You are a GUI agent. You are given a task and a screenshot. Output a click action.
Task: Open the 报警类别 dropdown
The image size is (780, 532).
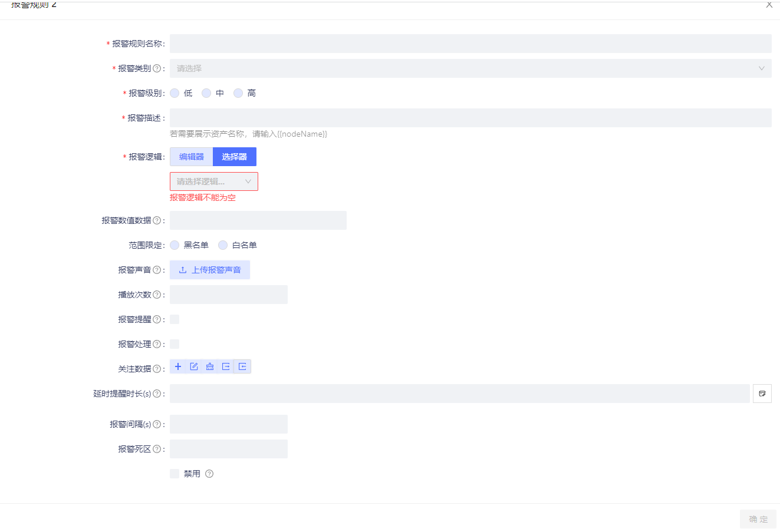[470, 68]
